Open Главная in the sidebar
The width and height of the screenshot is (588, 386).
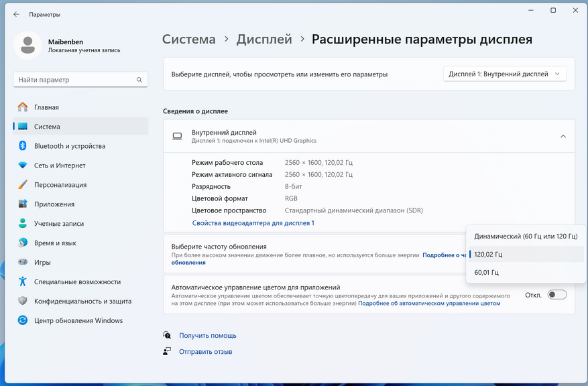(80, 107)
